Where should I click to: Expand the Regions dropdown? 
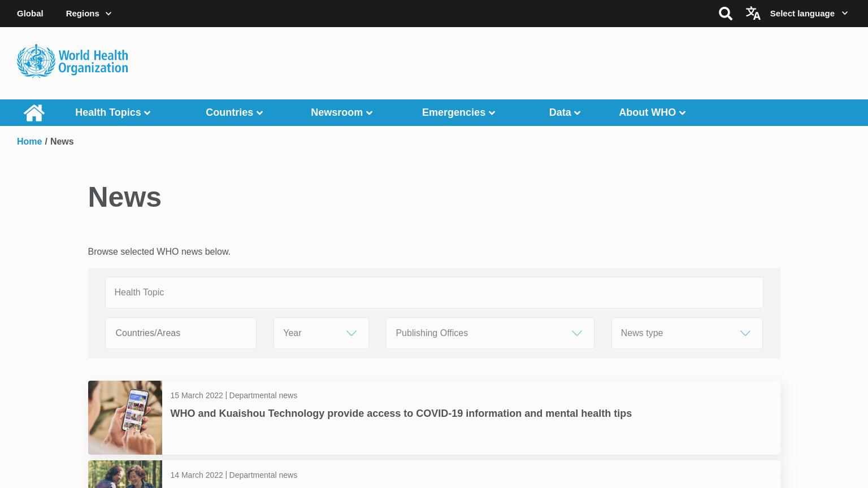coord(89,14)
